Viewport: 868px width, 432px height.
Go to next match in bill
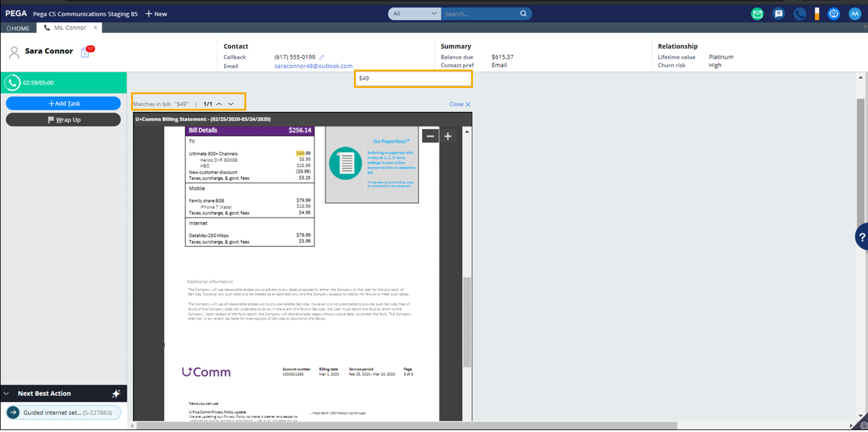[231, 104]
